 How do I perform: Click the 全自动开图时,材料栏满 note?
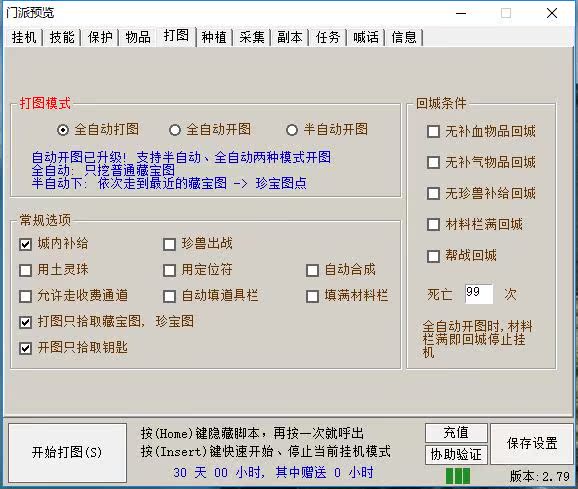pyautogui.click(x=477, y=339)
